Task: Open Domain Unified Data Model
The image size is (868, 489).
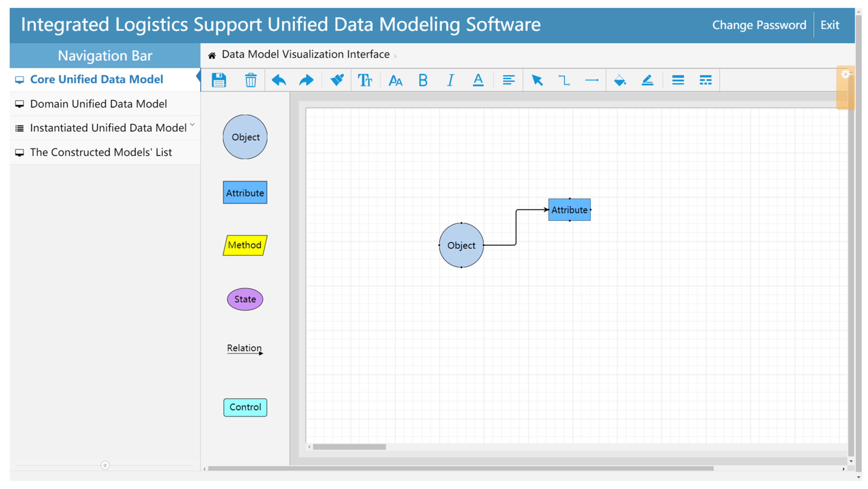Action: pyautogui.click(x=98, y=104)
